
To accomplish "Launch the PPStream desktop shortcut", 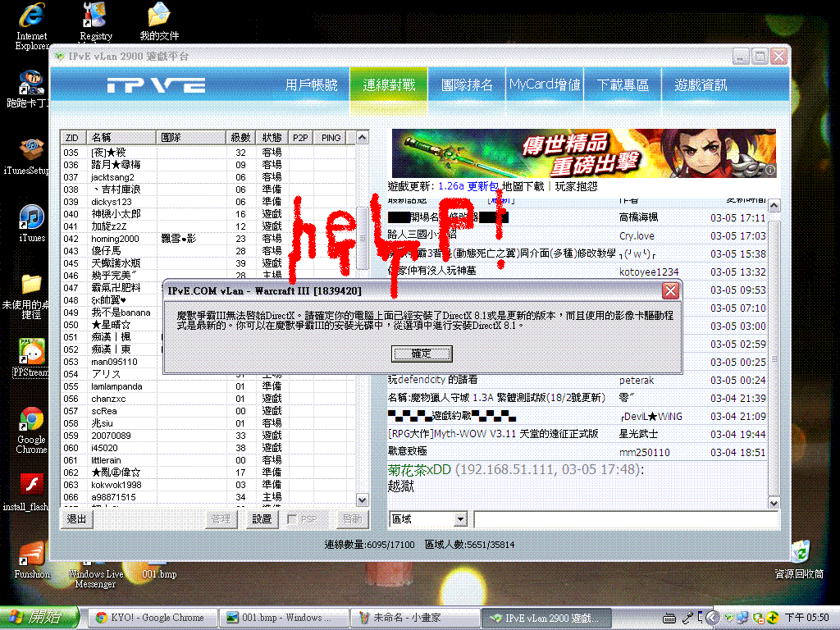I will click(x=31, y=353).
